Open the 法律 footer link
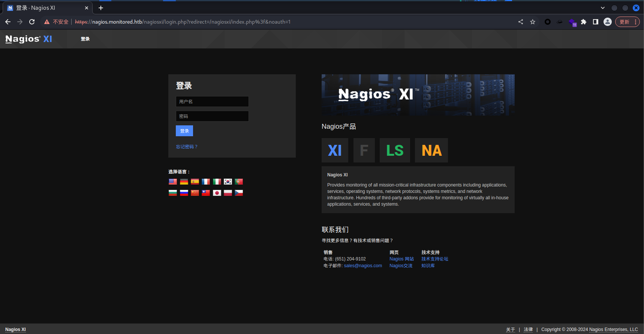 (x=528, y=329)
